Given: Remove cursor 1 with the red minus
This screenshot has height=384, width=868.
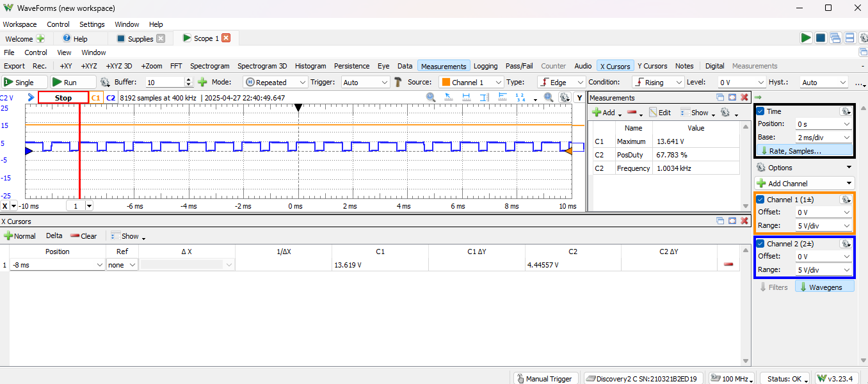Looking at the screenshot, I should [x=728, y=265].
